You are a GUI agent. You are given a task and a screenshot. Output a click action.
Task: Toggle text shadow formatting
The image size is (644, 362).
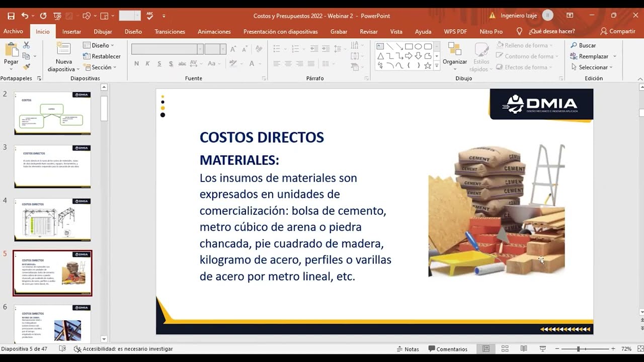point(171,64)
